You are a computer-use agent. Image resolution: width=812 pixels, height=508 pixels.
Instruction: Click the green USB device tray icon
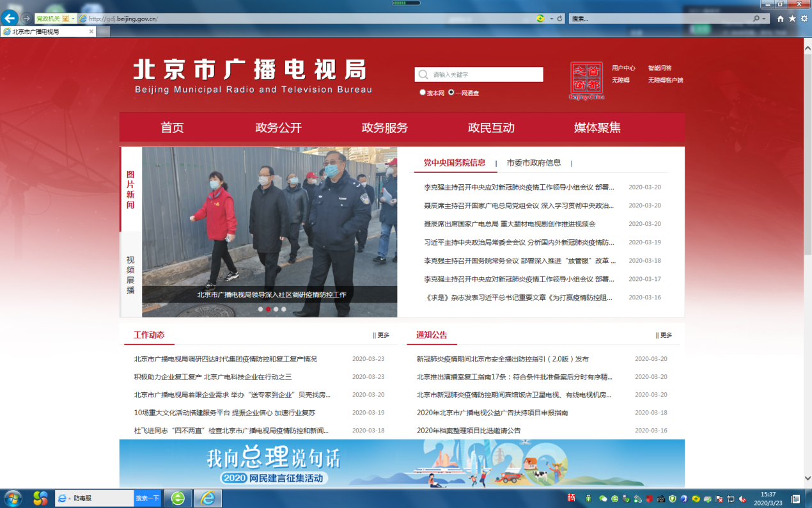[588, 498]
